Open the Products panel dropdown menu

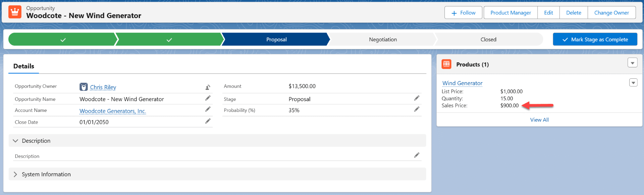632,63
